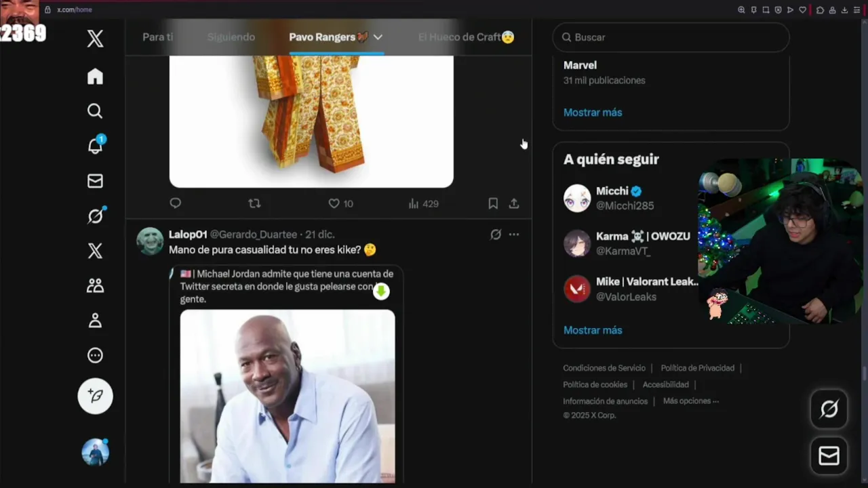Image resolution: width=868 pixels, height=488 pixels.
Task: Open the Michael Jordan photo in quoted post
Action: tap(288, 396)
